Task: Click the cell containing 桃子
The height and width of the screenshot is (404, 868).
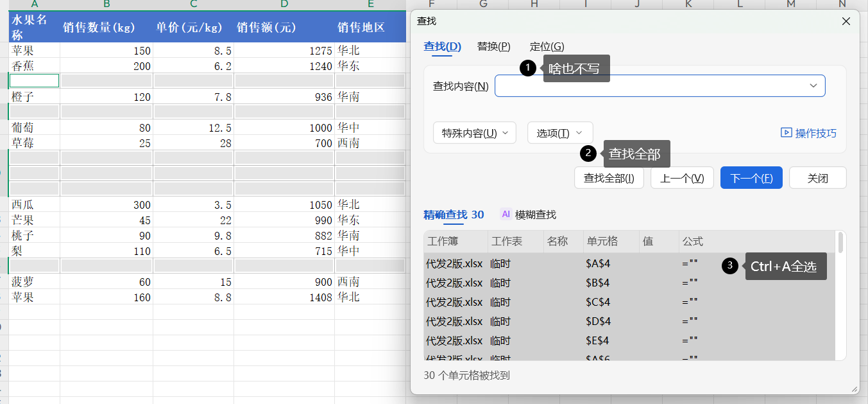Action: [34, 235]
